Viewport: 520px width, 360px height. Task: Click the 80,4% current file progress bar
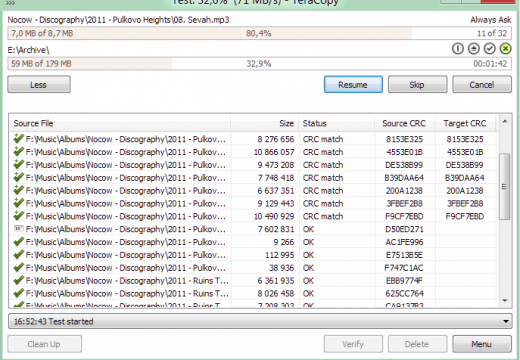tap(259, 33)
